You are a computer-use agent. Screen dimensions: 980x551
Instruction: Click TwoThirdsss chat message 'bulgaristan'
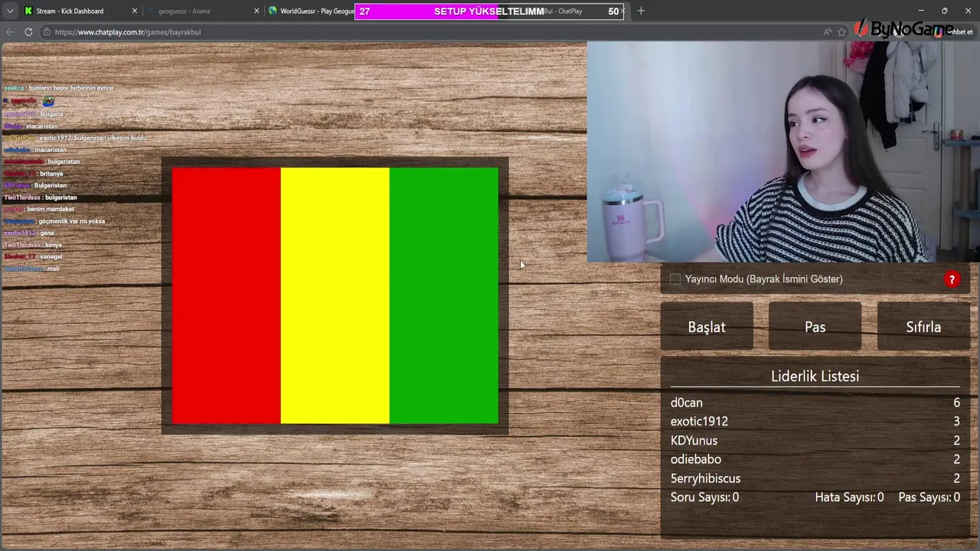[x=60, y=197]
